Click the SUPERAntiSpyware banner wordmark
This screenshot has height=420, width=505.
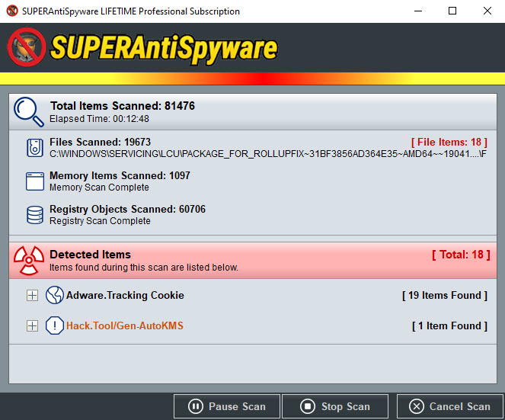[x=164, y=48]
